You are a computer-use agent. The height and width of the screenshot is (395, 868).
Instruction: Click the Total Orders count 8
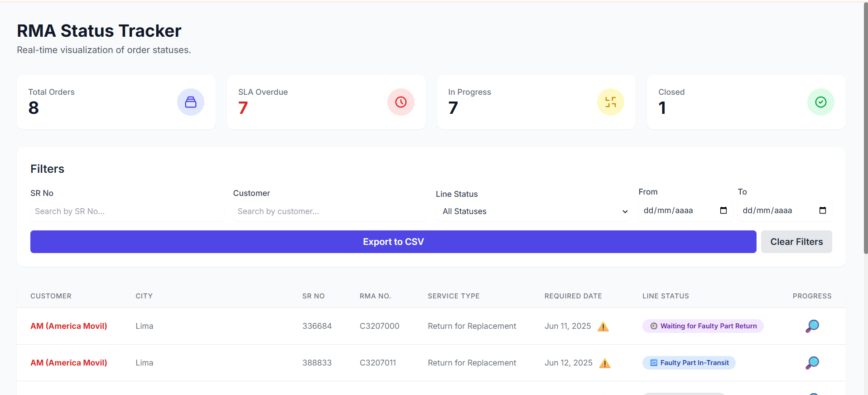[34, 108]
